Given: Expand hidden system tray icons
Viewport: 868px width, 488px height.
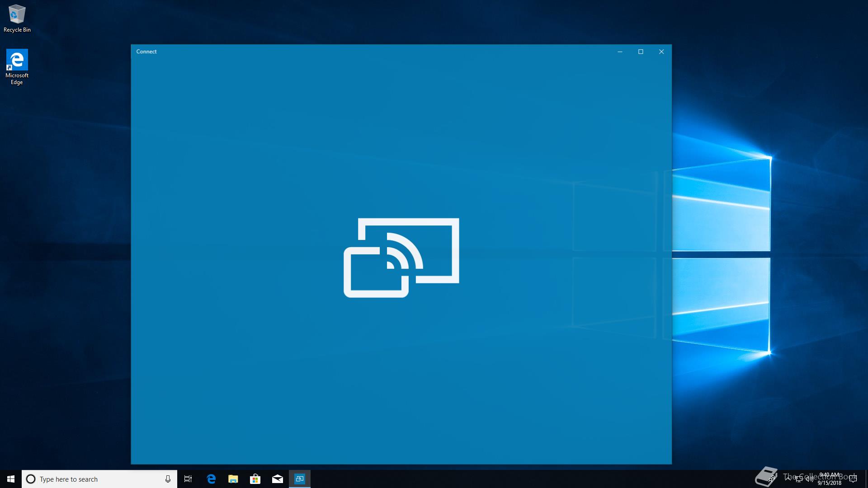Looking at the screenshot, I should (788, 479).
